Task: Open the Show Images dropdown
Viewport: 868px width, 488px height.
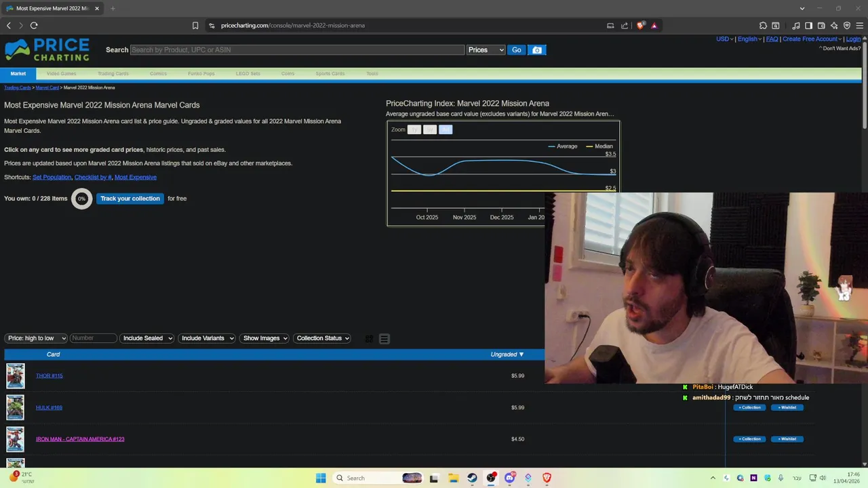Action: (x=264, y=338)
